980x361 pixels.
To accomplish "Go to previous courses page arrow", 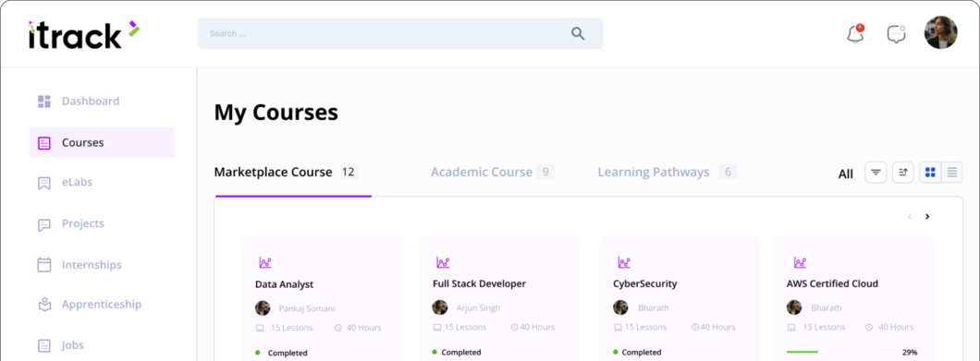I will pos(910,217).
